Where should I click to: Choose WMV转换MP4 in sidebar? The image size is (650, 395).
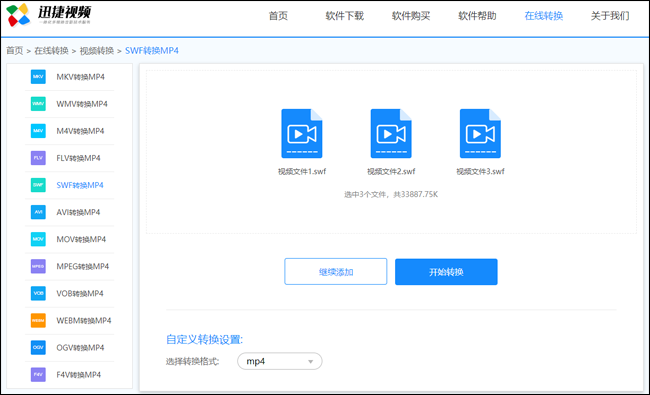pos(82,104)
